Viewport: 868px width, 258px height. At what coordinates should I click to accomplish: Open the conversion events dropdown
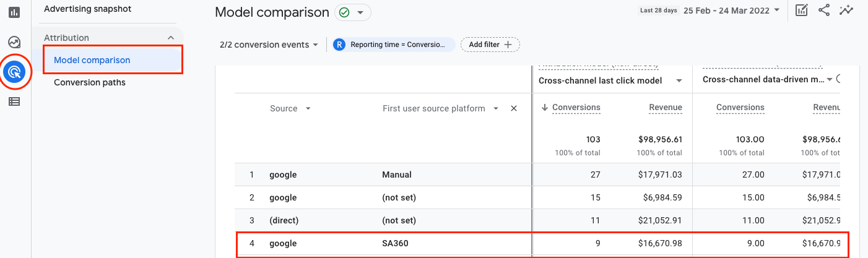(x=269, y=45)
